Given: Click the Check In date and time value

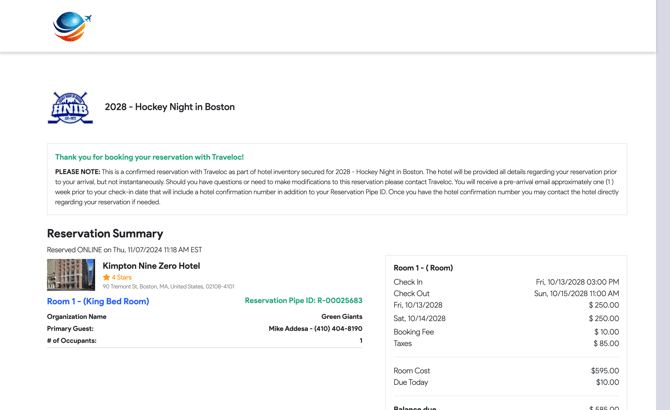Looking at the screenshot, I should [577, 282].
